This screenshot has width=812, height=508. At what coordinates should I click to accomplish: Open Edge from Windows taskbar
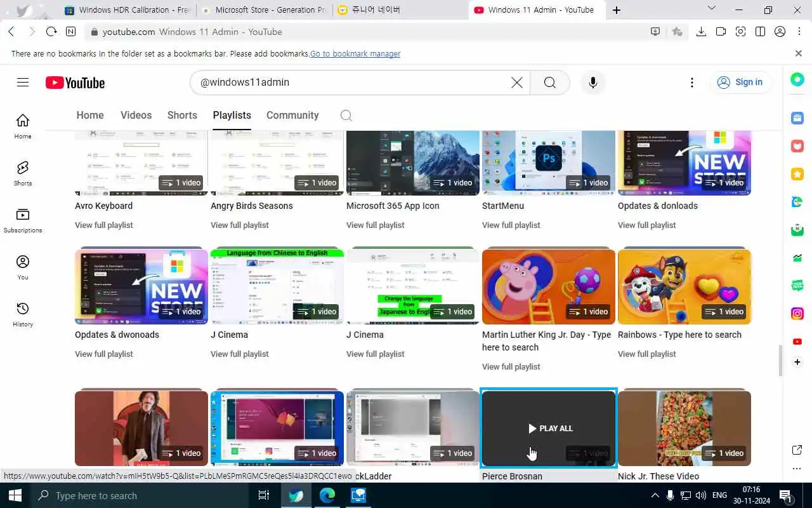[327, 495]
